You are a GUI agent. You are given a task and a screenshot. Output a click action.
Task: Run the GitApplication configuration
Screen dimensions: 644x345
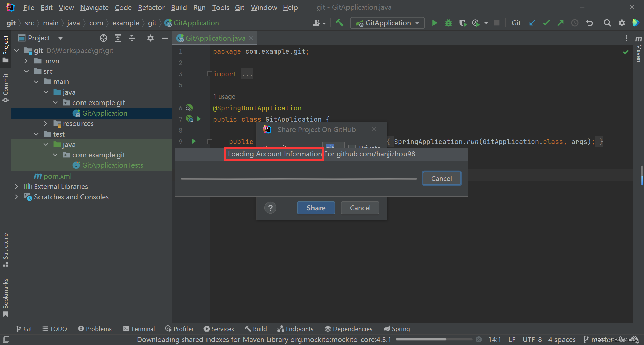(x=435, y=23)
